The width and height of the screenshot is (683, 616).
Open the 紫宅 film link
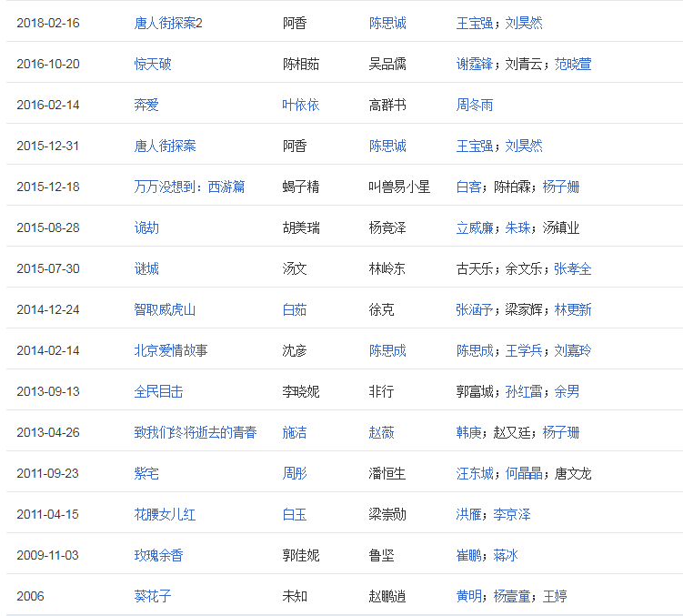pos(146,474)
